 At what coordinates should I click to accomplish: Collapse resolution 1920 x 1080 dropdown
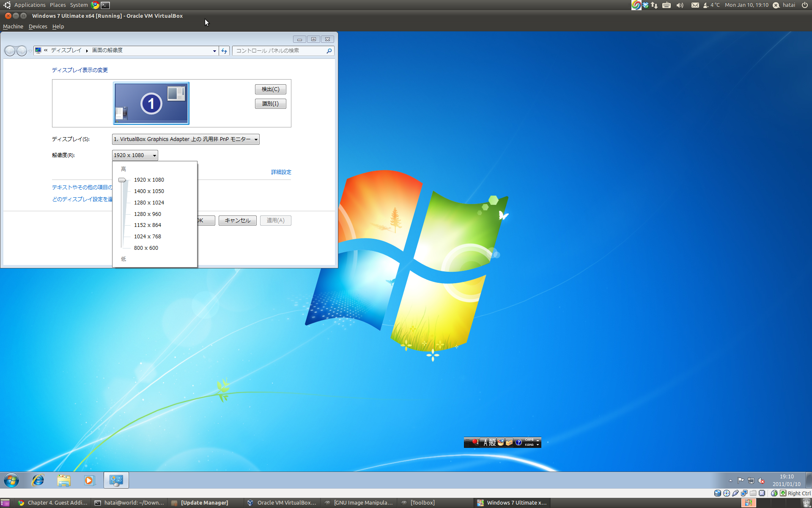coord(135,155)
